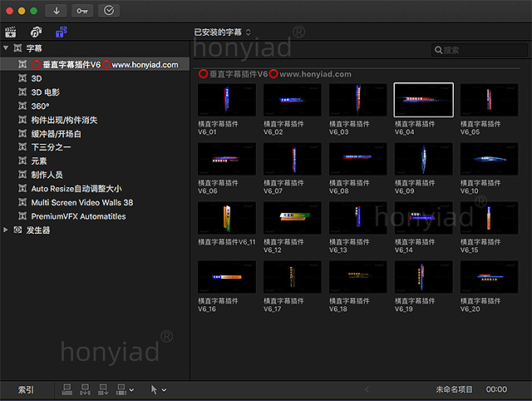Click the icon beside 元素
The height and width of the screenshot is (401, 532).
point(22,161)
